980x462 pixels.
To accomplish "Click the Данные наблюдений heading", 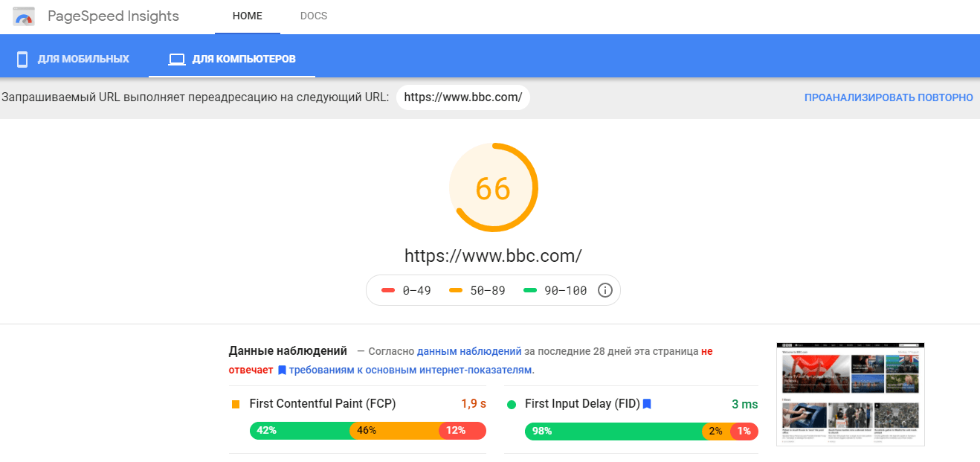I will pyautogui.click(x=288, y=351).
